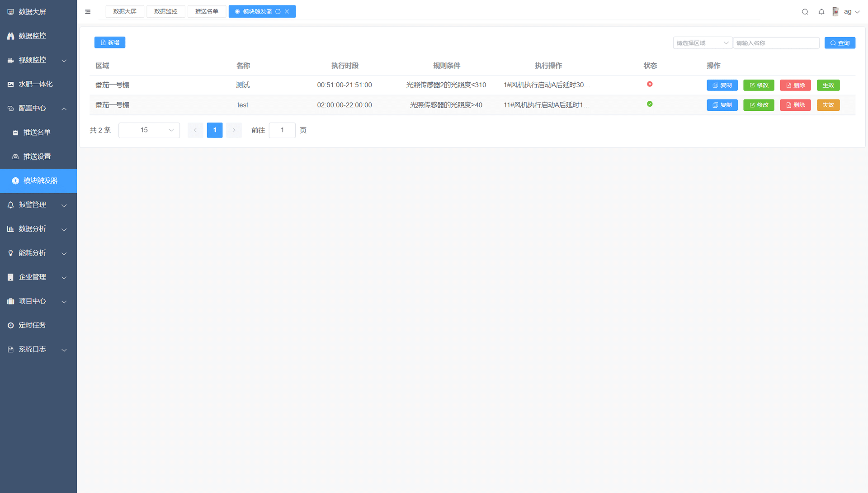Click the user avatar image
This screenshot has width=868, height=493.
click(x=835, y=12)
